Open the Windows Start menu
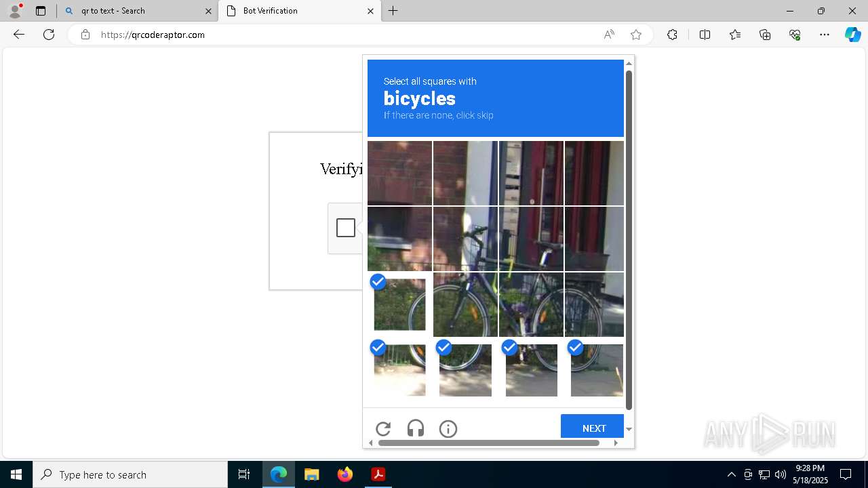Image resolution: width=868 pixels, height=488 pixels. pos(16,474)
